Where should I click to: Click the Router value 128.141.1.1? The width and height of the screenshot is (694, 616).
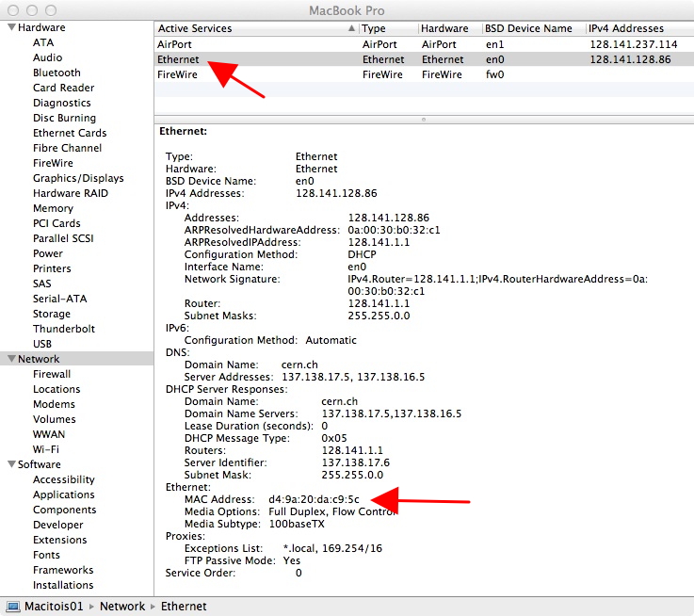[x=379, y=304]
